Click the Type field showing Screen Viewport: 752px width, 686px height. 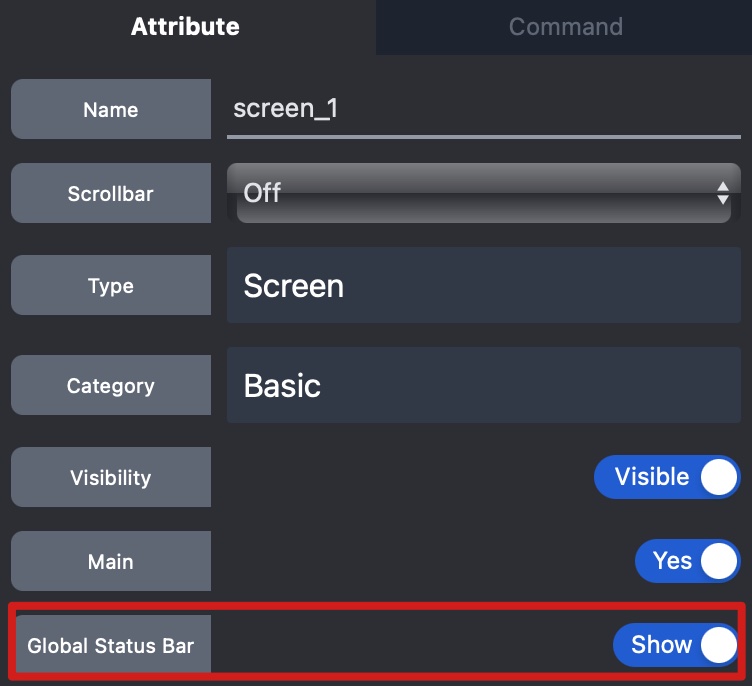click(x=483, y=286)
